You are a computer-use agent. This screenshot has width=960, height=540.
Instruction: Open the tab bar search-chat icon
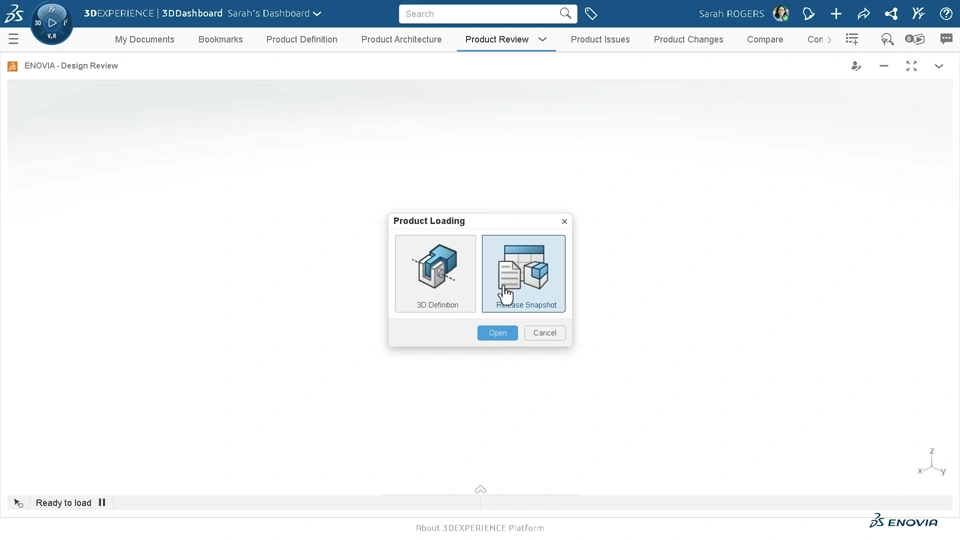(887, 39)
